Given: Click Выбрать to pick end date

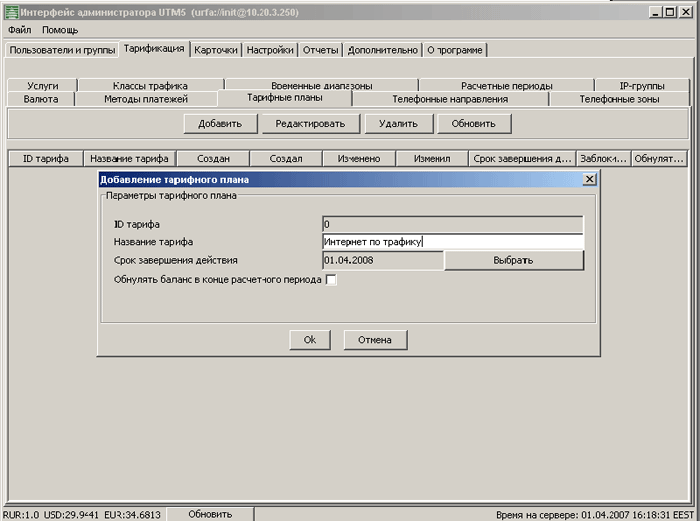Looking at the screenshot, I should [x=513, y=260].
